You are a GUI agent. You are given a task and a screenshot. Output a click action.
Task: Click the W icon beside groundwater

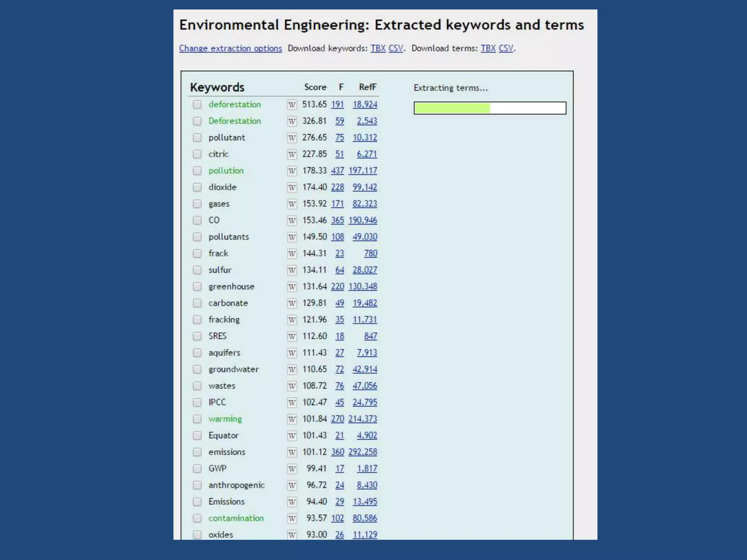click(292, 369)
